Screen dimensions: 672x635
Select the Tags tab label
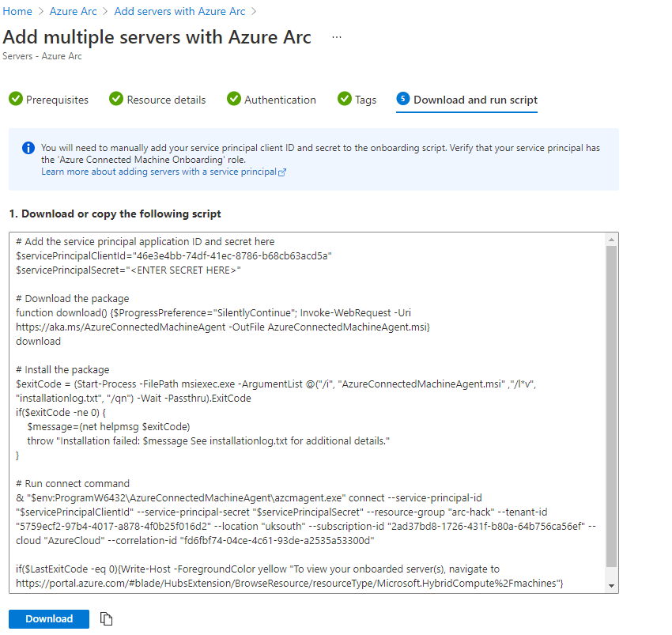[365, 100]
